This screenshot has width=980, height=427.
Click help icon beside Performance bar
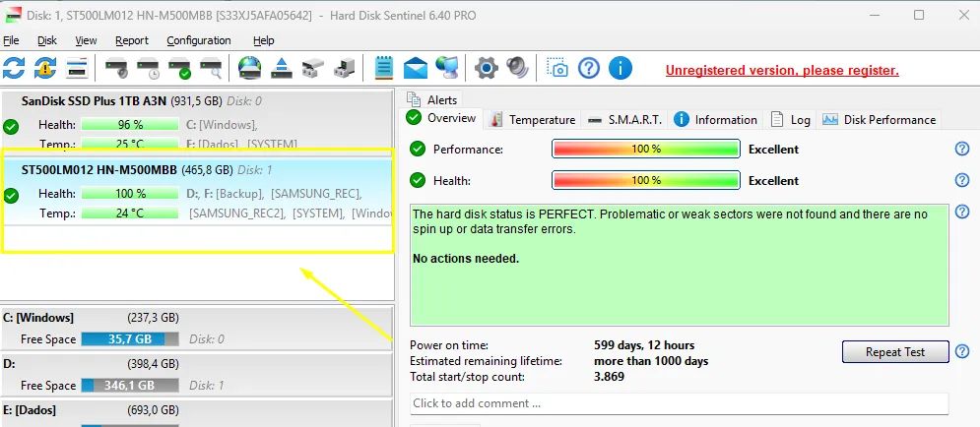point(962,149)
